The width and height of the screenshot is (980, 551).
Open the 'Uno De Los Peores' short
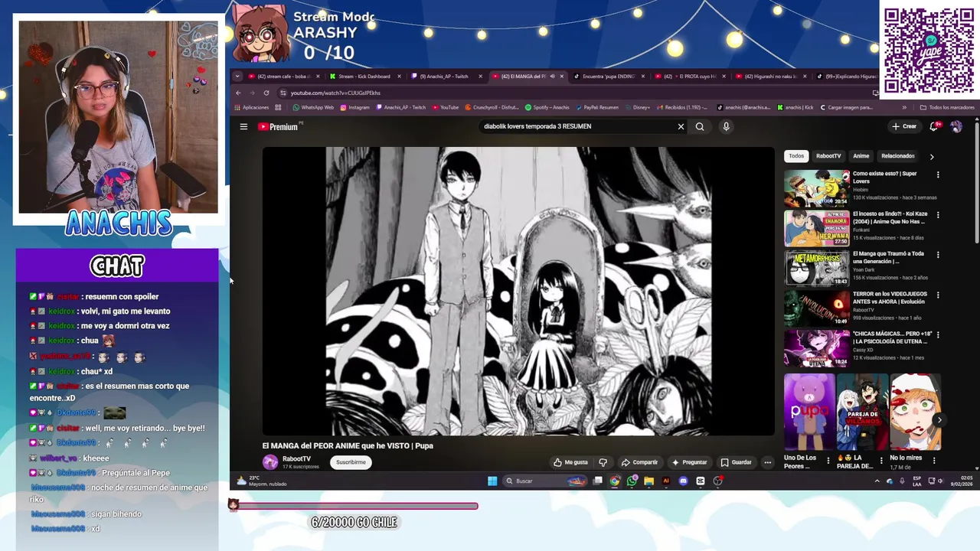point(809,412)
